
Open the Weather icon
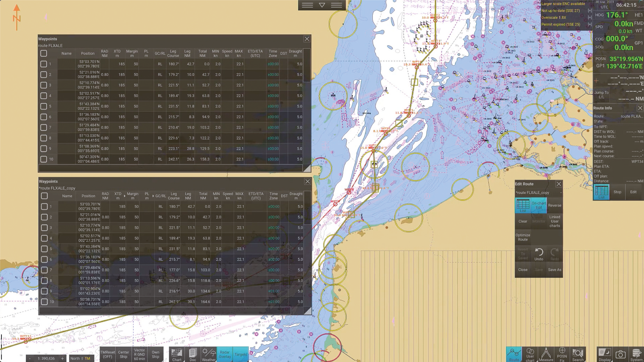[x=209, y=354]
